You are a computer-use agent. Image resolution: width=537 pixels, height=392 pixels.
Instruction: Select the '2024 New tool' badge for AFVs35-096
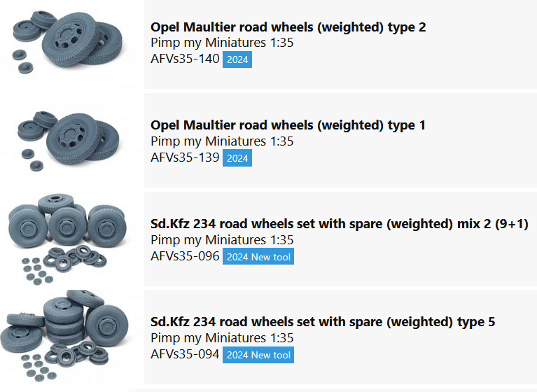(258, 256)
